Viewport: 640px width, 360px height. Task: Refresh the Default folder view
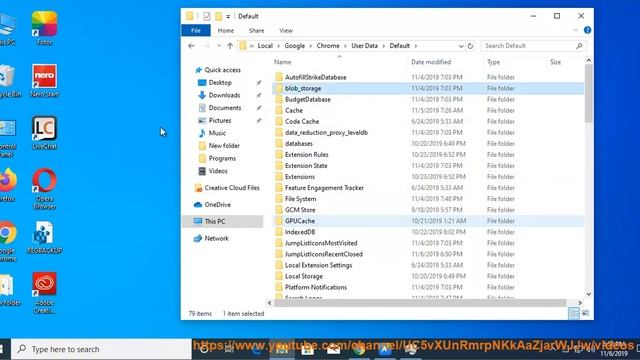470,46
